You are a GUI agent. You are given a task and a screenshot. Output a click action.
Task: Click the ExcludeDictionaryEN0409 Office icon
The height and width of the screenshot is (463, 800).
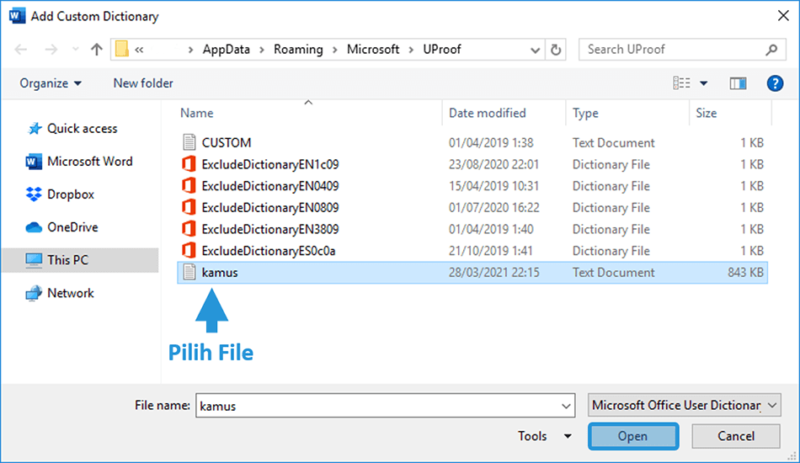coord(189,185)
